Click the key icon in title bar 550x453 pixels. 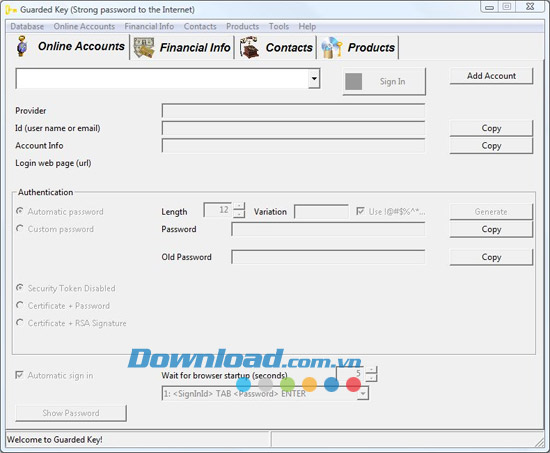click(x=11, y=10)
